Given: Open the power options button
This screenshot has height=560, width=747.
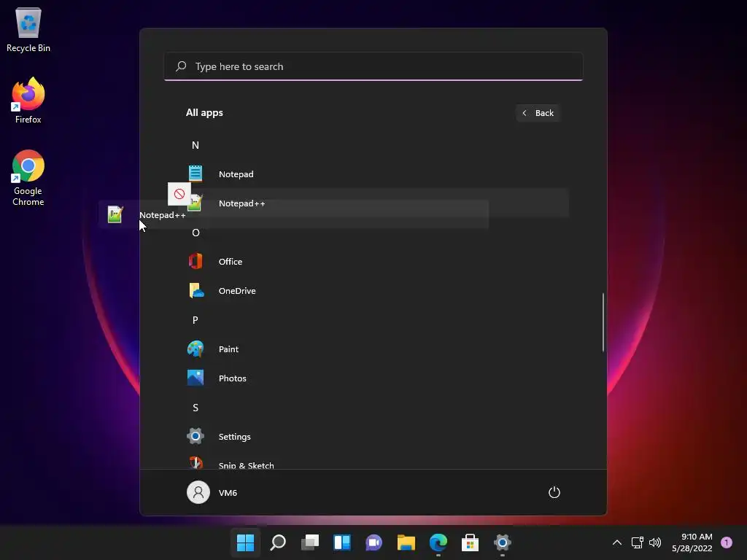Looking at the screenshot, I should [x=554, y=492].
